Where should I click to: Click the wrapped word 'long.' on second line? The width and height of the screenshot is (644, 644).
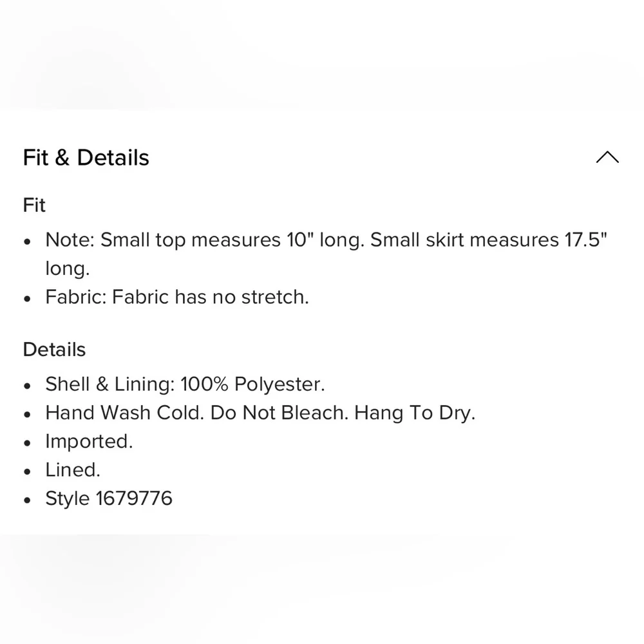click(x=68, y=269)
